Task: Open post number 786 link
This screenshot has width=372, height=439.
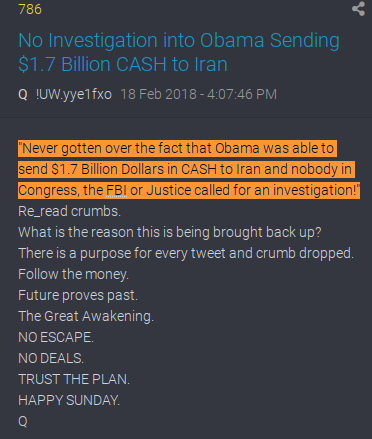Action: pos(30,9)
